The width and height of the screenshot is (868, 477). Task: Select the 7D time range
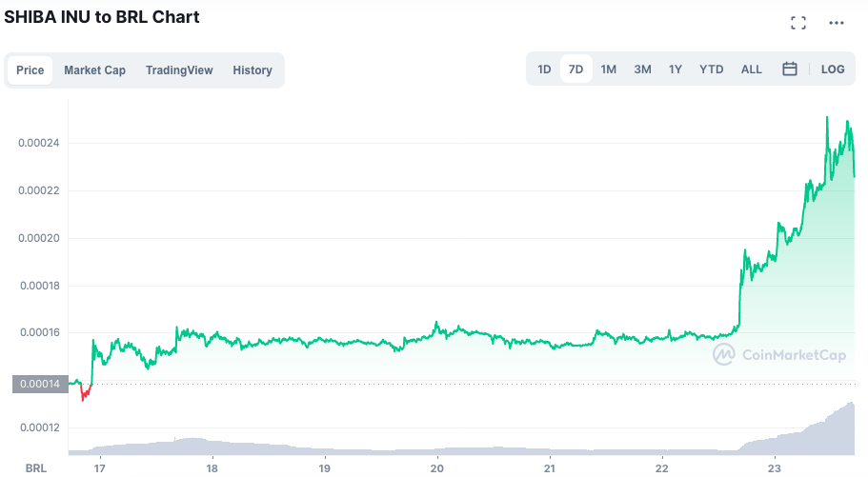576,70
